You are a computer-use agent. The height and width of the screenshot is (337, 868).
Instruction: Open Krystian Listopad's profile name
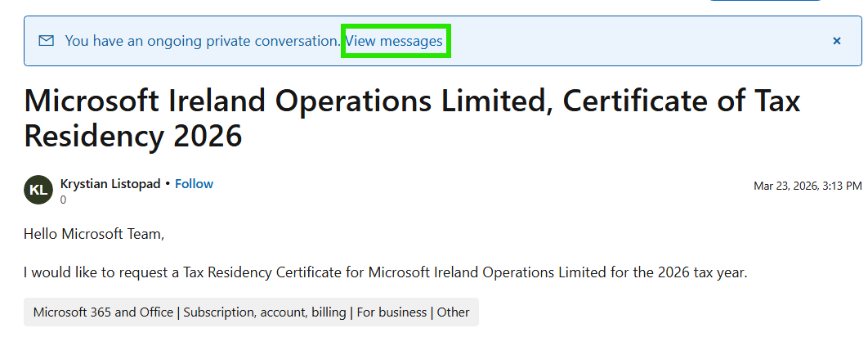tap(110, 184)
